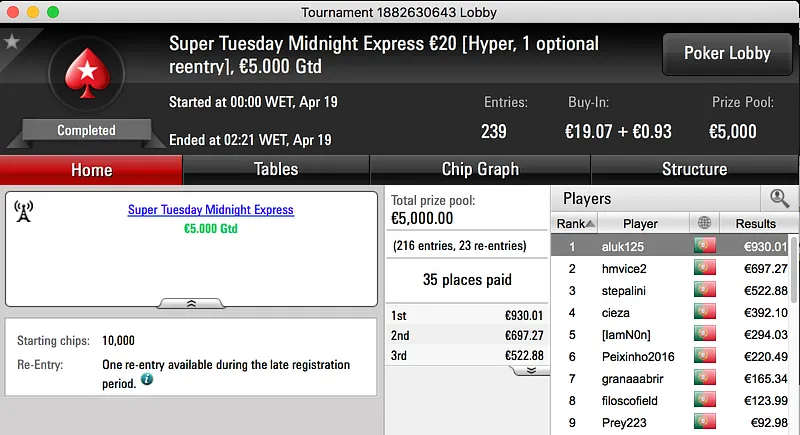Click the Poker Lobby button

coord(725,53)
